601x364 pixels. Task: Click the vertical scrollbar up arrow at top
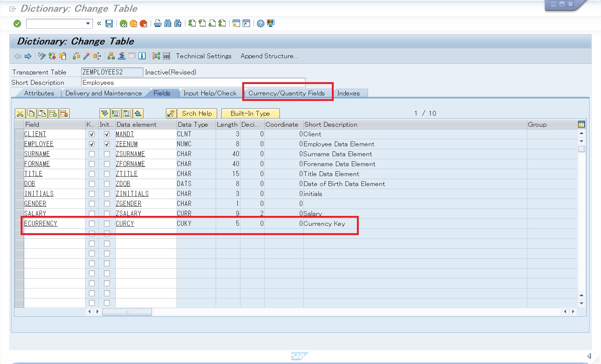pyautogui.click(x=581, y=133)
